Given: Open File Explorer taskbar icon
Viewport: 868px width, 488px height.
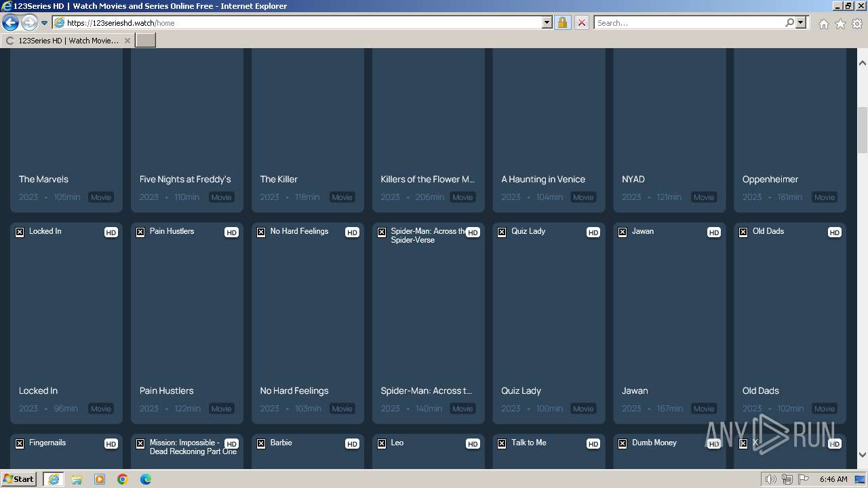Looking at the screenshot, I should tap(77, 479).
